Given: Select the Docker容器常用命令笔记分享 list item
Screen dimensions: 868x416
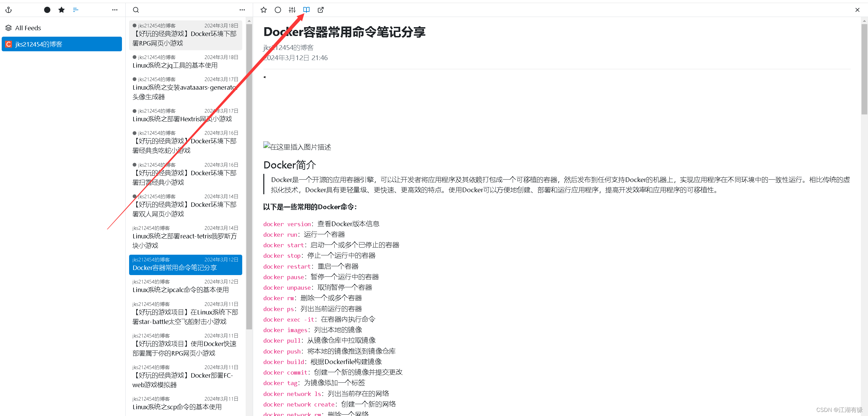Looking at the screenshot, I should click(x=185, y=265).
